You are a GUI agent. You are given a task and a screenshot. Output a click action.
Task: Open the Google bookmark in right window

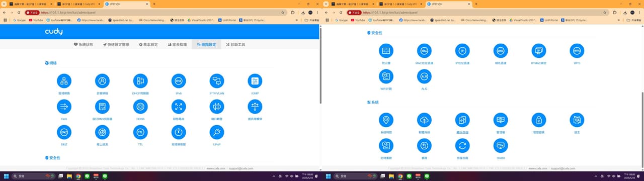(x=341, y=20)
